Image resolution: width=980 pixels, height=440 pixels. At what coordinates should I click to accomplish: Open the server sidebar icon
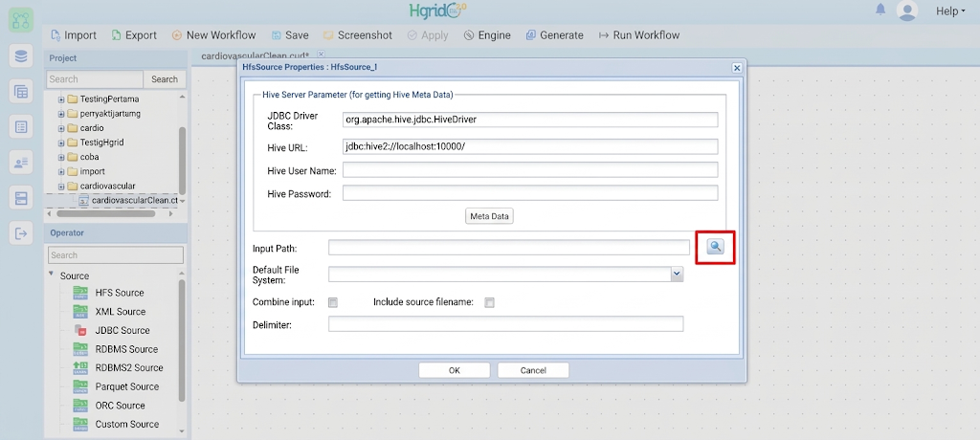21,199
